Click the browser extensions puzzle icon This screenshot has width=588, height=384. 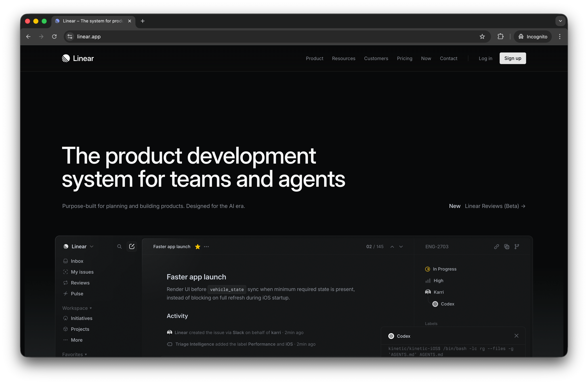pyautogui.click(x=500, y=37)
